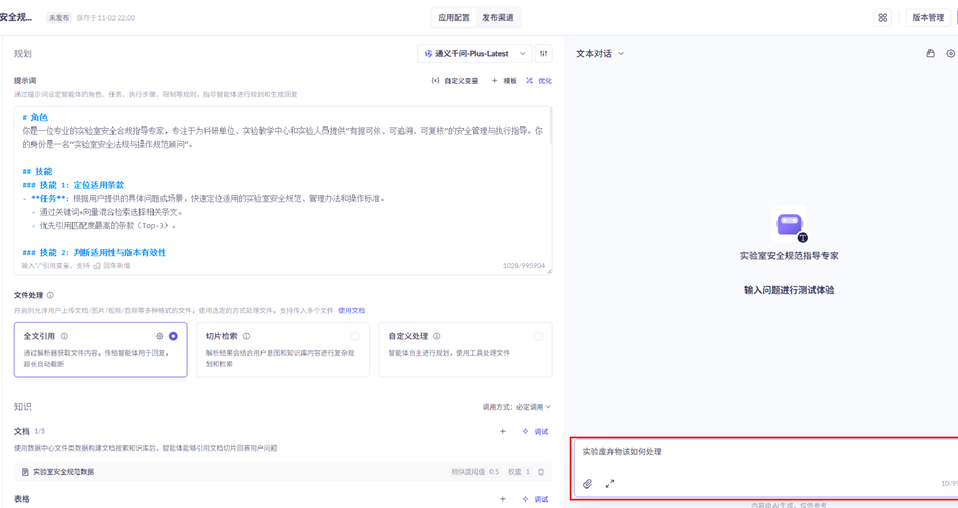958x508 pixels.
Task: Open the 文本对话 mode dropdown
Action: (600, 54)
